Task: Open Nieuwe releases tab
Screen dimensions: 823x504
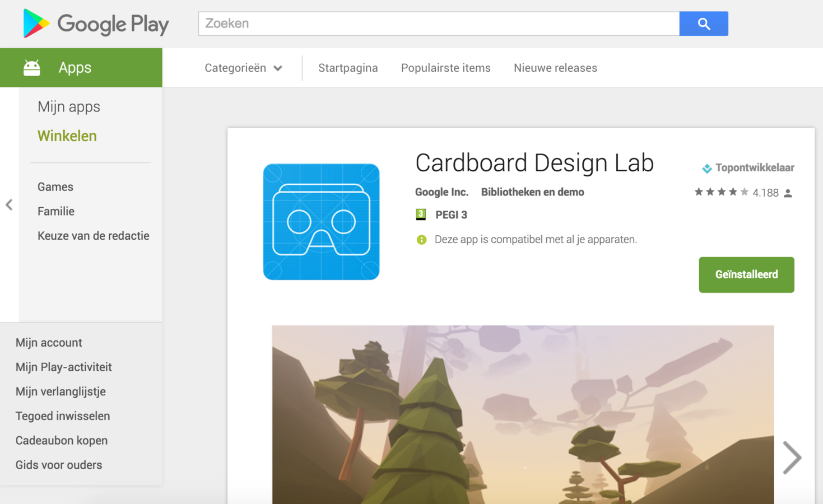Action: [555, 68]
